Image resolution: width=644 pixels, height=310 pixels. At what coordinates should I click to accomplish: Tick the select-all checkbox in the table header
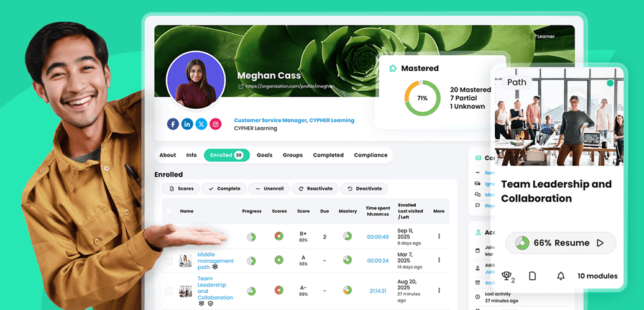(x=169, y=211)
